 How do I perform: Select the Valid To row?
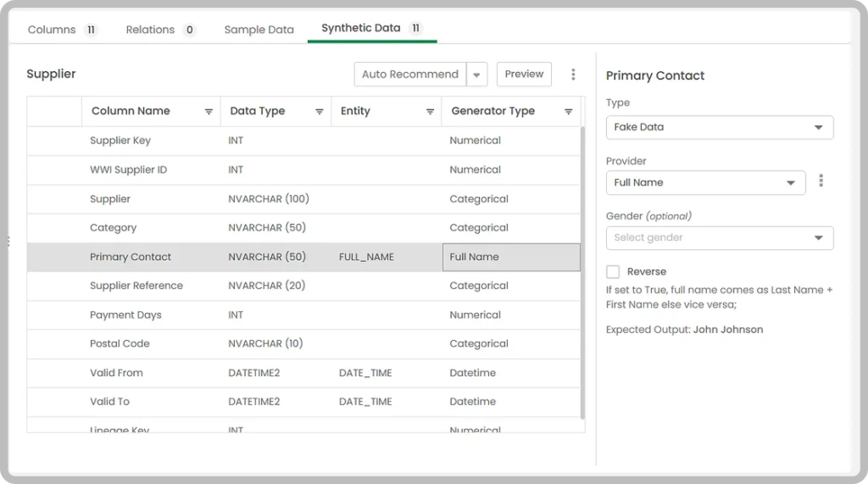[303, 402]
